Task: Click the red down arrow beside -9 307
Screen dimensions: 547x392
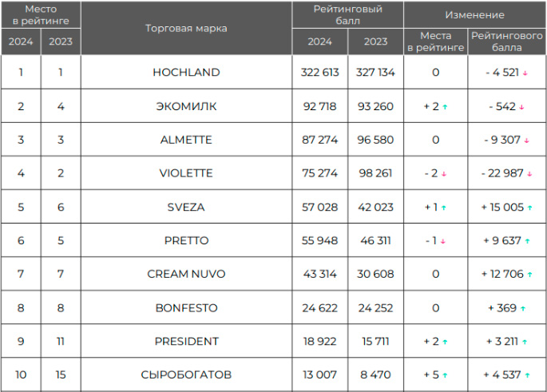Action: coord(526,141)
